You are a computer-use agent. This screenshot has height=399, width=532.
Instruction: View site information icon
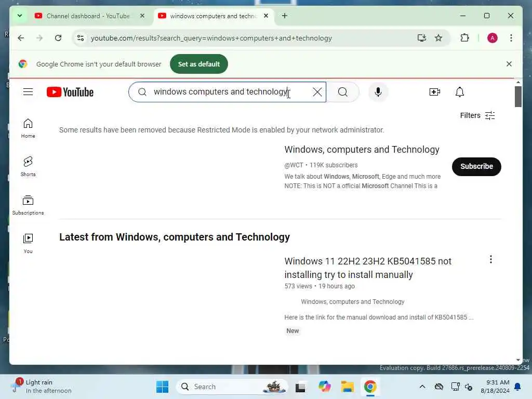click(81, 38)
